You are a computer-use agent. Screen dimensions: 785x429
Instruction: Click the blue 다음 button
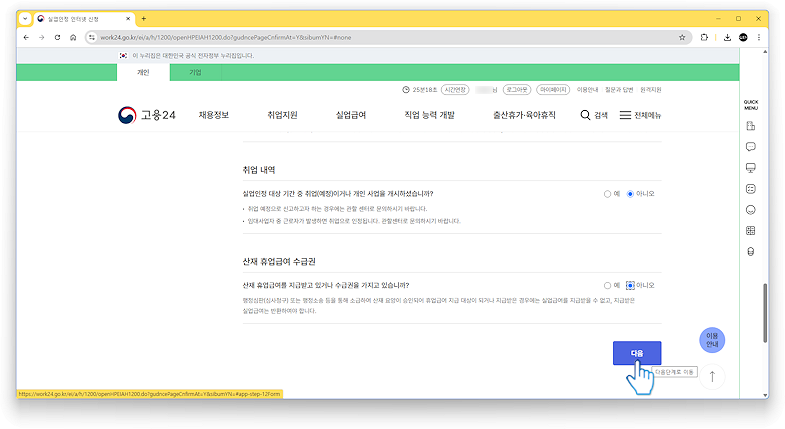[637, 353]
